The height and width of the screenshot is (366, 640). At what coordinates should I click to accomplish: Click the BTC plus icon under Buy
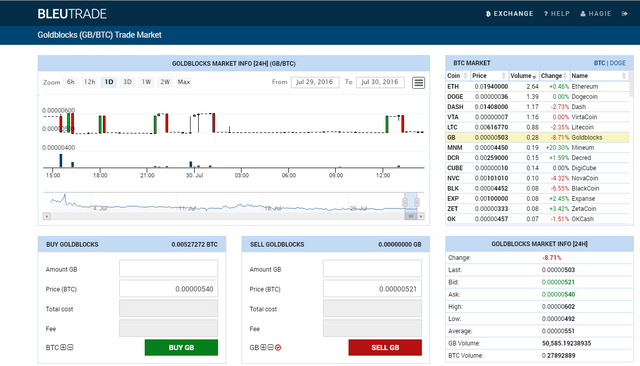tap(63, 347)
